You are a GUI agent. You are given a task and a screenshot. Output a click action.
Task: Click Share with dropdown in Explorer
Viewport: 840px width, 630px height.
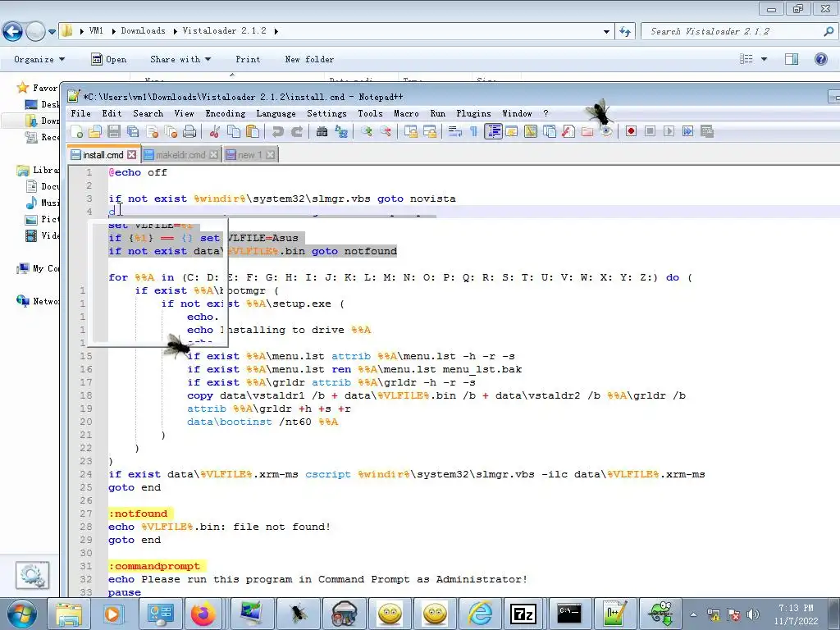pyautogui.click(x=180, y=59)
